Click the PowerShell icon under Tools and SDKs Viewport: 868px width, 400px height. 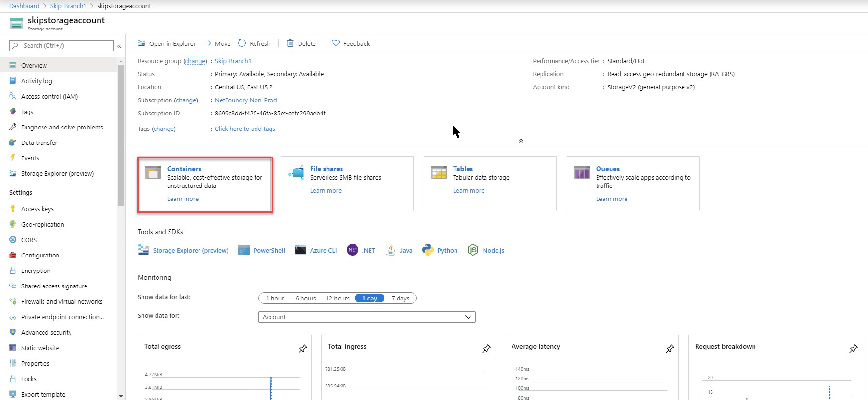click(244, 250)
